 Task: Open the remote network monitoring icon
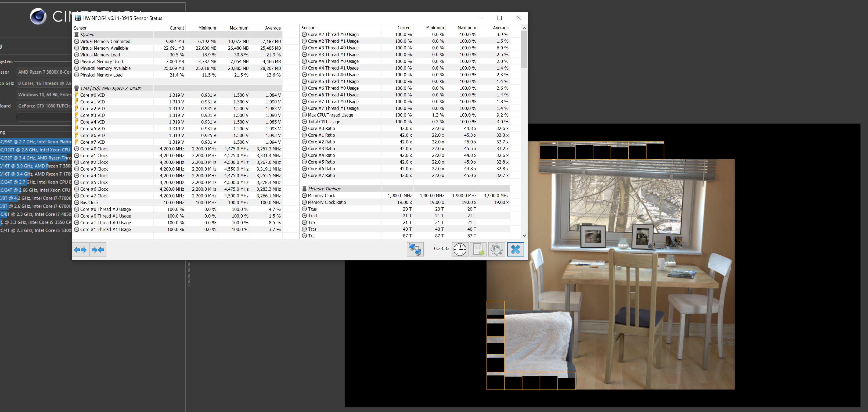pyautogui.click(x=415, y=250)
